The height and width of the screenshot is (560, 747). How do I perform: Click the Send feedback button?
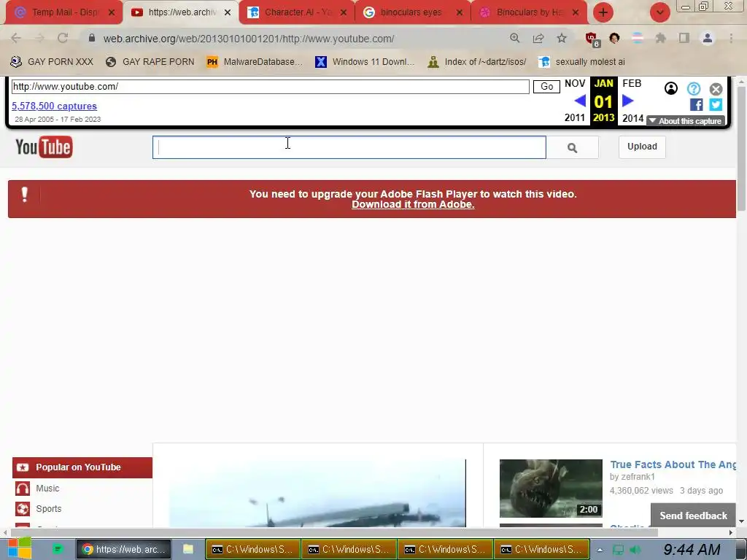tap(693, 516)
